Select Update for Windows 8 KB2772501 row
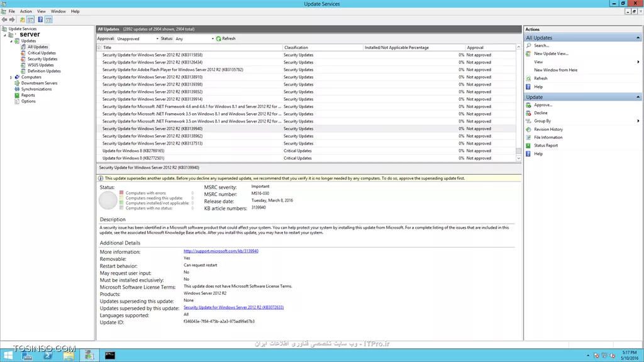The width and height of the screenshot is (644, 362). [306, 158]
